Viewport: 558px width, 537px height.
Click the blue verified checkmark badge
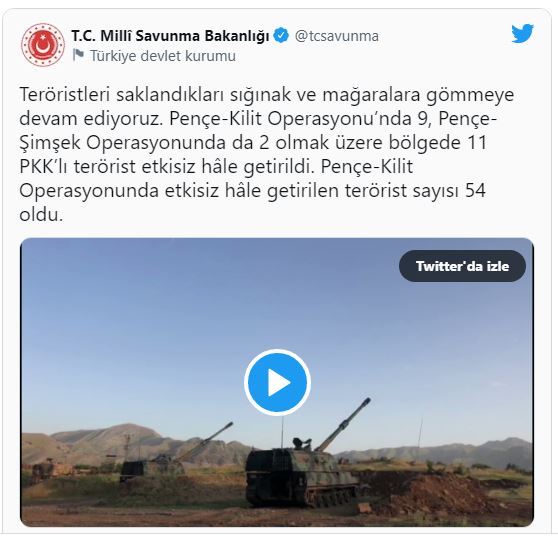click(x=281, y=36)
